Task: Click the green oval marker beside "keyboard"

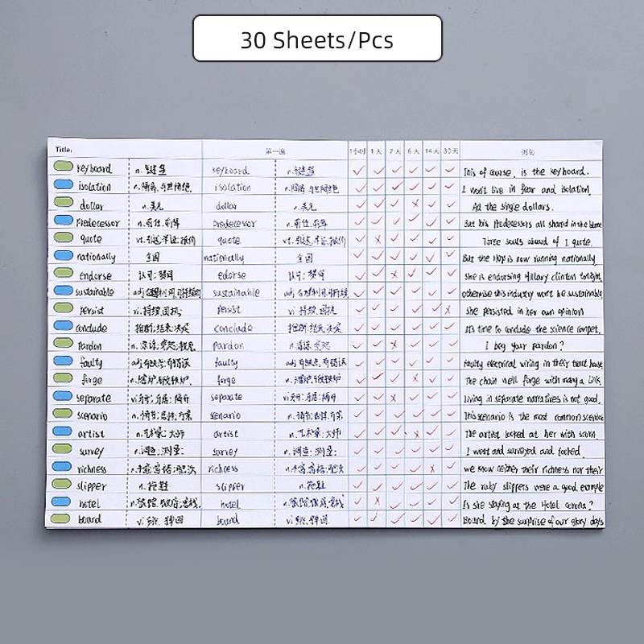Action: (x=62, y=167)
